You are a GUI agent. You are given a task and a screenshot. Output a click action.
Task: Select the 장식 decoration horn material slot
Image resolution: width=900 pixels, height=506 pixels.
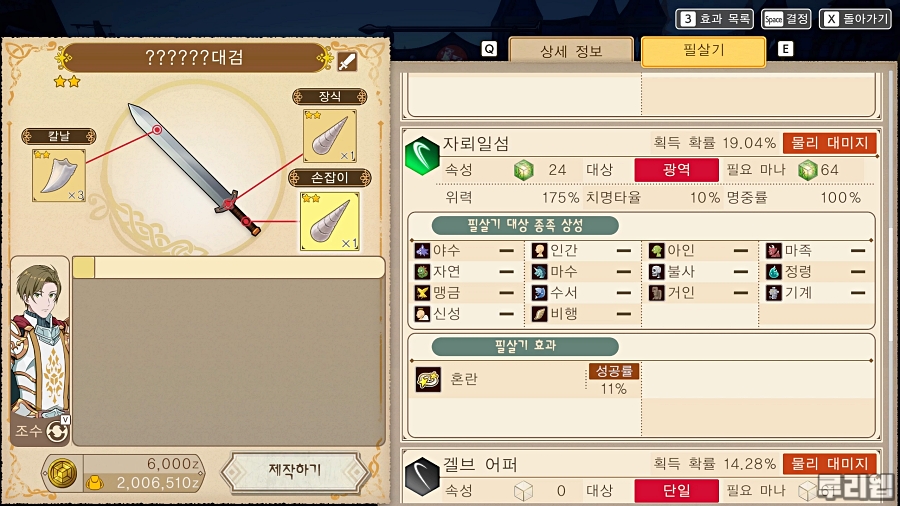(x=329, y=136)
